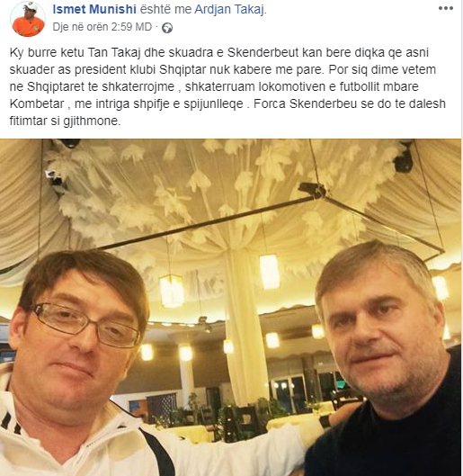
Task: Click the white cap in profile avatar
Action: click(31, 6)
